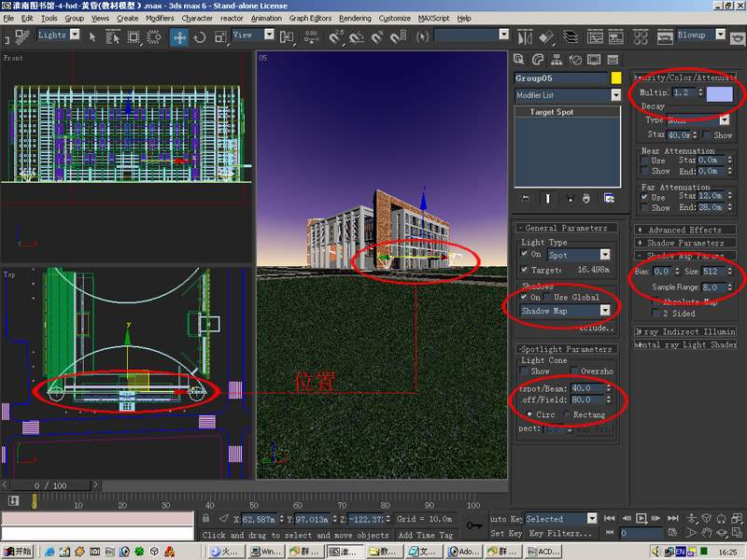
Task: Expand the Shadow Parameters rollout
Action: pos(685,243)
